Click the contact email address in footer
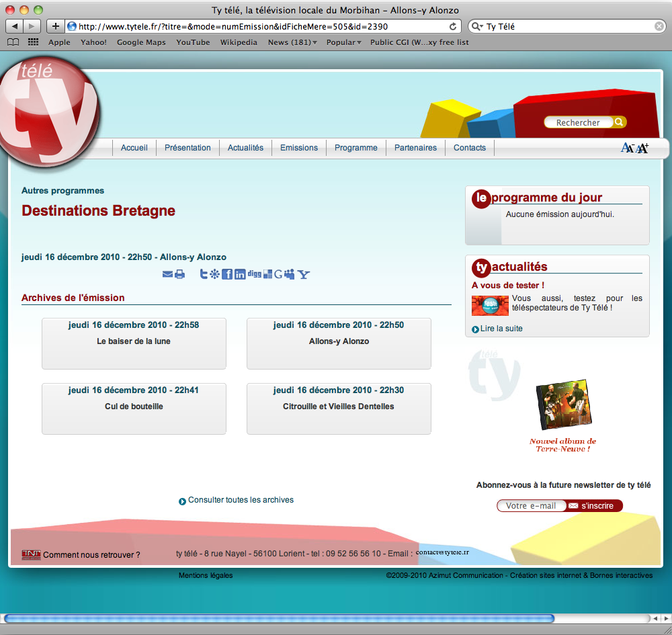672x635 pixels. (x=442, y=552)
